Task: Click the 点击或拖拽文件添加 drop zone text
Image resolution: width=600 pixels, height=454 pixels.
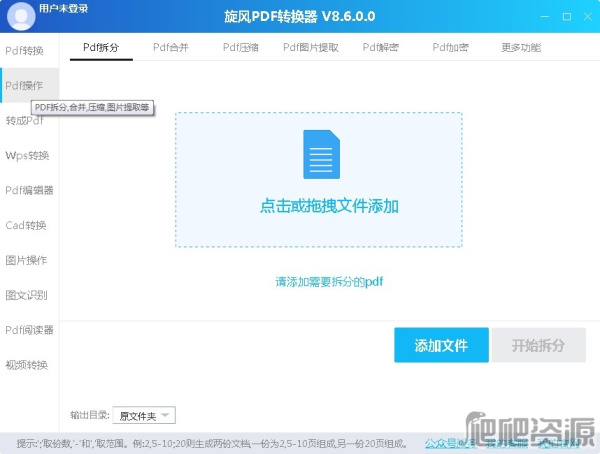Action: click(x=329, y=206)
